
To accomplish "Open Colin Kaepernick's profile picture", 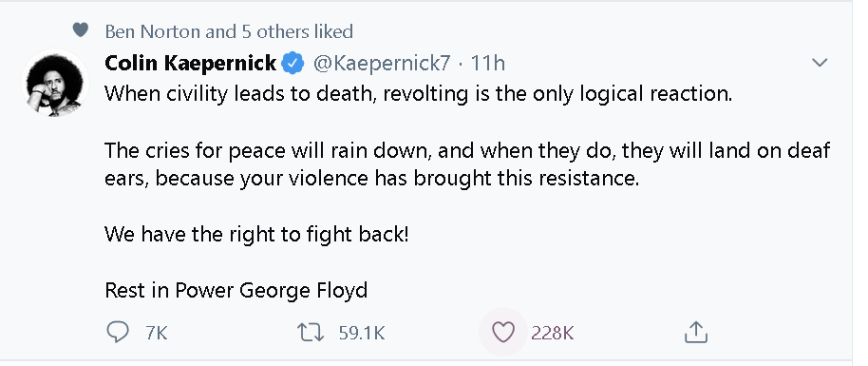I will click(x=55, y=84).
